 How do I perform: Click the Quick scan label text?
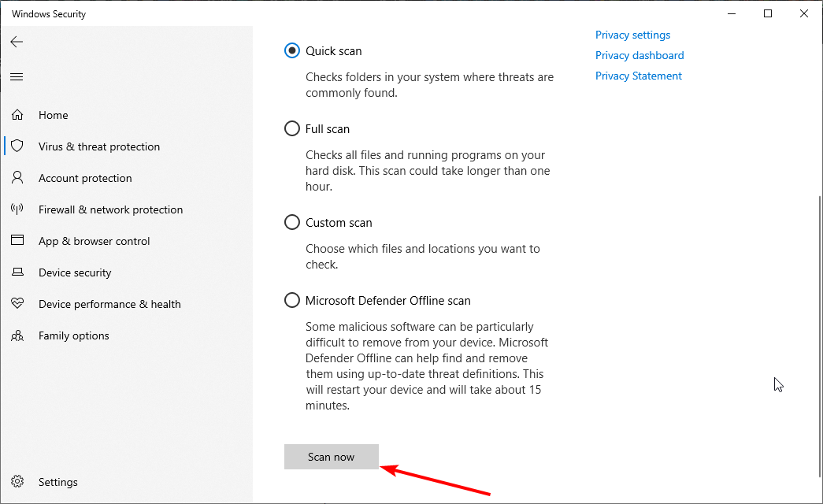334,51
